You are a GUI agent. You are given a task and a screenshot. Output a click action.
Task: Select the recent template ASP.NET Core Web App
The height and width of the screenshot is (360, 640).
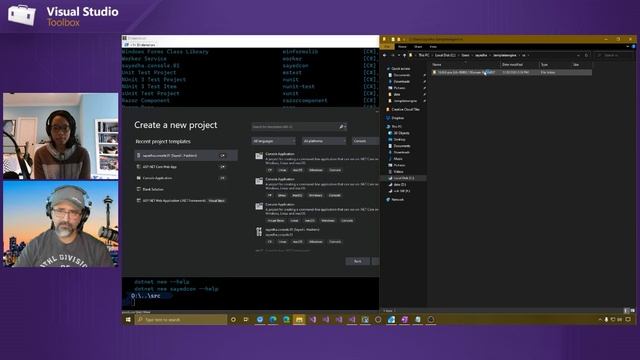point(186,167)
